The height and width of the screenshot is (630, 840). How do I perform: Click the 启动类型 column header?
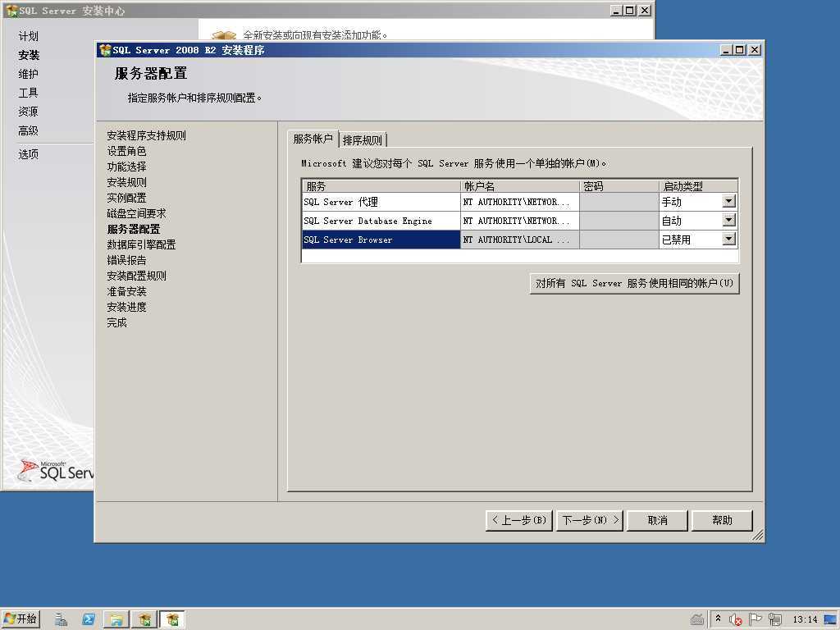click(699, 186)
